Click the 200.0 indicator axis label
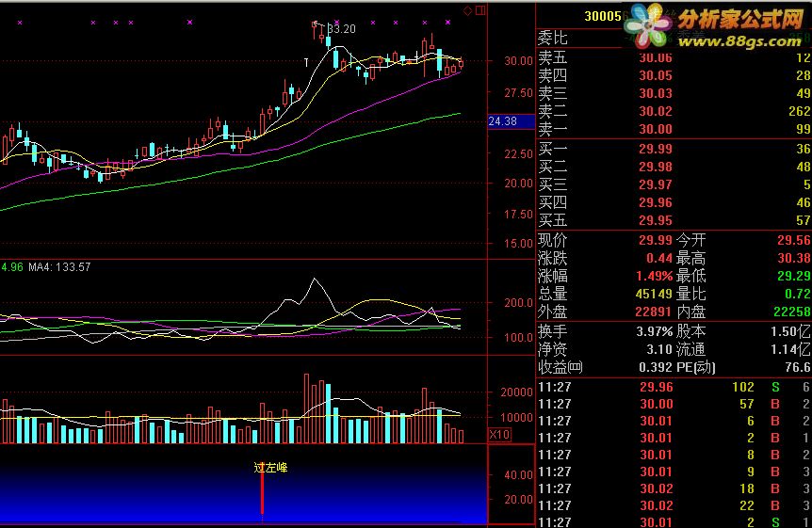This screenshot has width=812, height=528. click(x=518, y=303)
